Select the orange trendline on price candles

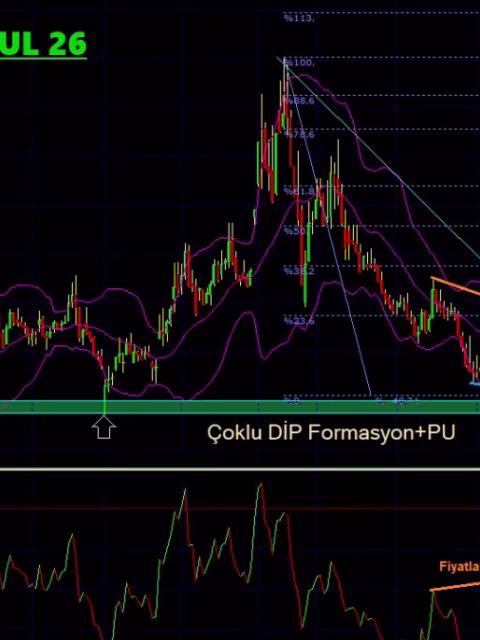[455, 286]
